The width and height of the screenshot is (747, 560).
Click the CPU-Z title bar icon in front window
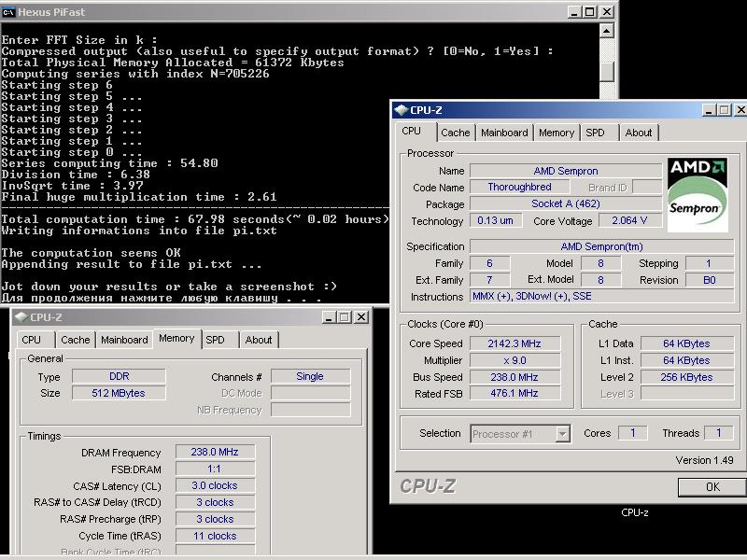click(x=402, y=110)
